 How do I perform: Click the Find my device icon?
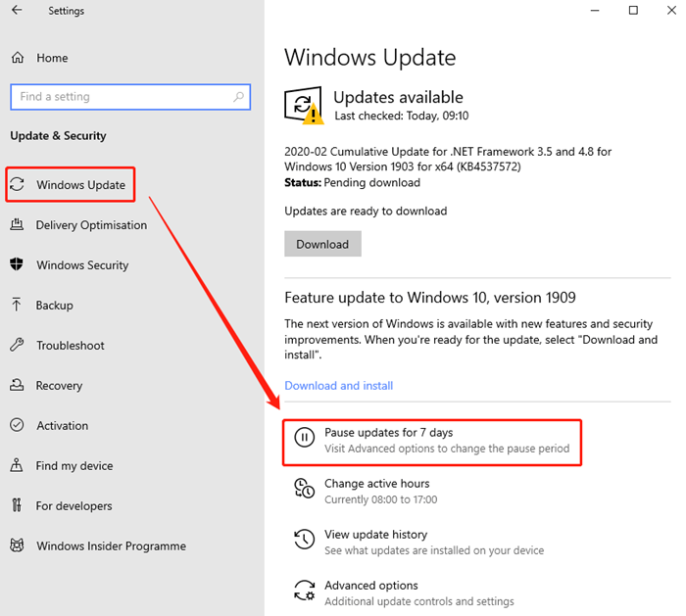click(17, 465)
